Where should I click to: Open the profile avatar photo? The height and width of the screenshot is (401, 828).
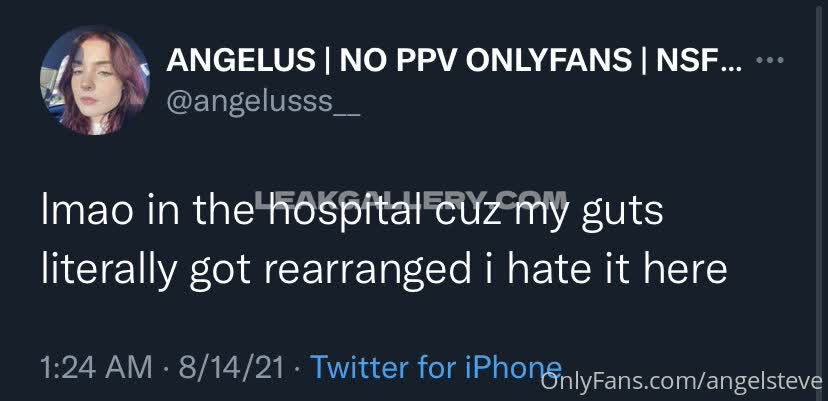(x=95, y=81)
